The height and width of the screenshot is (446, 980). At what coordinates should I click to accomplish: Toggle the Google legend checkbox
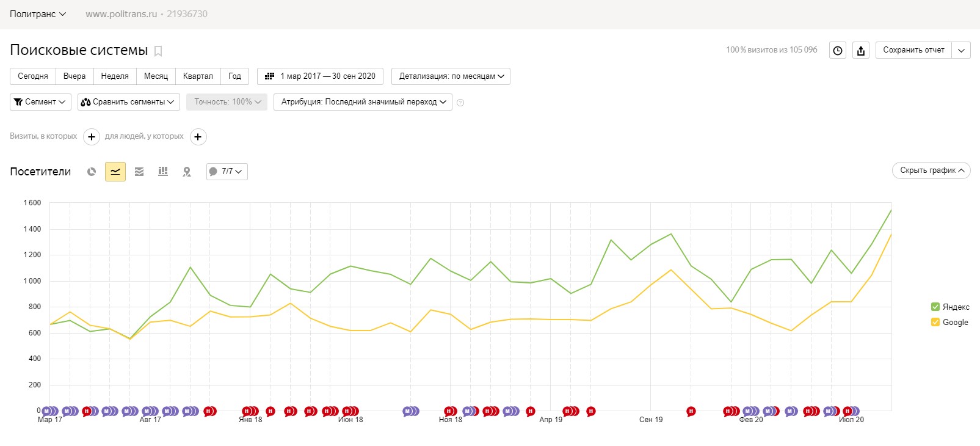pos(935,322)
